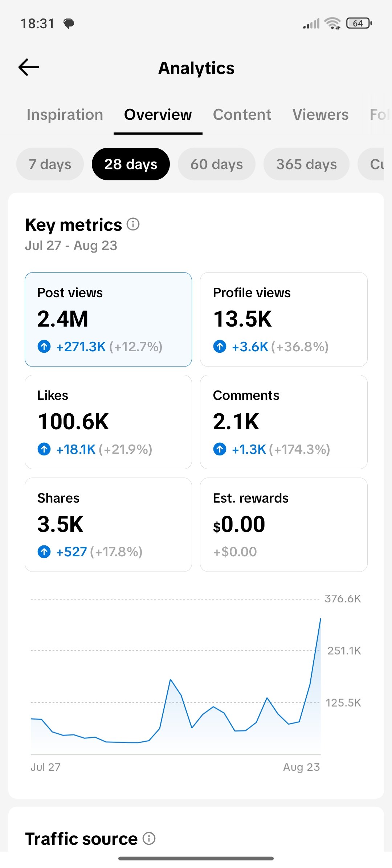Open the Viewers tab
Screen dimensions: 392x868
click(320, 115)
